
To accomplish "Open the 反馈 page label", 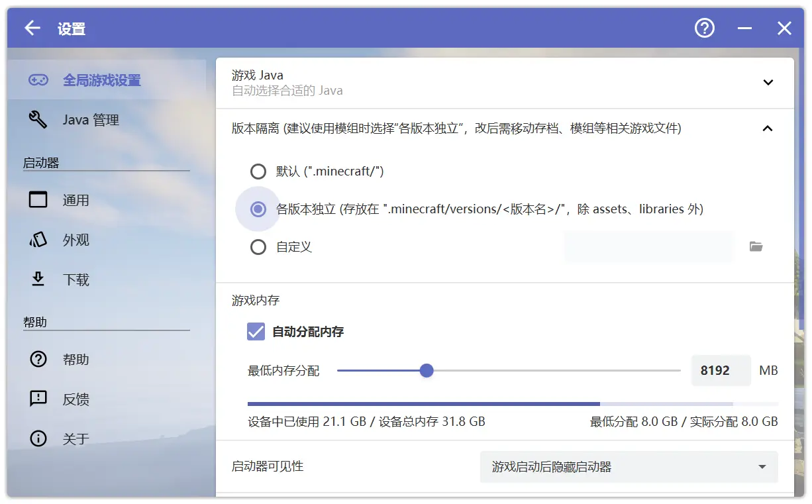I will pos(76,399).
